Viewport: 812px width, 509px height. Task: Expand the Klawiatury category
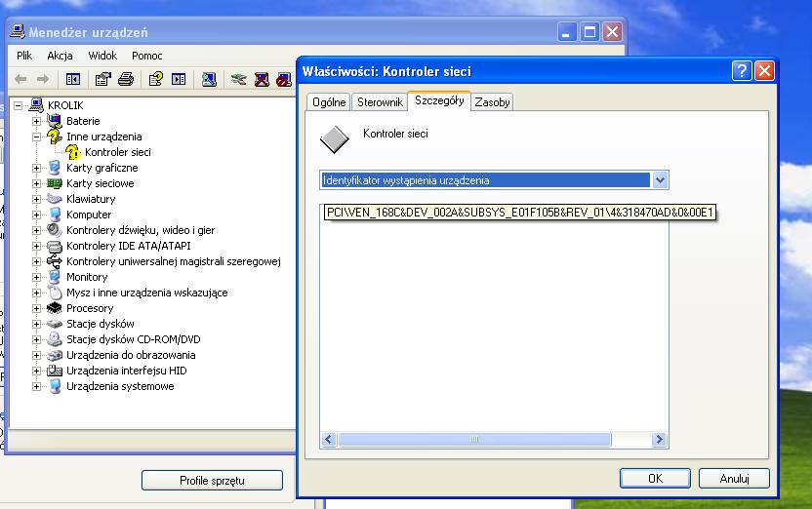pyautogui.click(x=36, y=199)
